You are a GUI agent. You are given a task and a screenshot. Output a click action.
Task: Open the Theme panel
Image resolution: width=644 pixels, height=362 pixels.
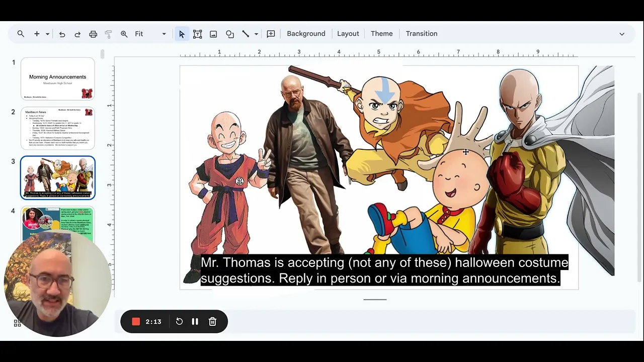[x=382, y=34]
